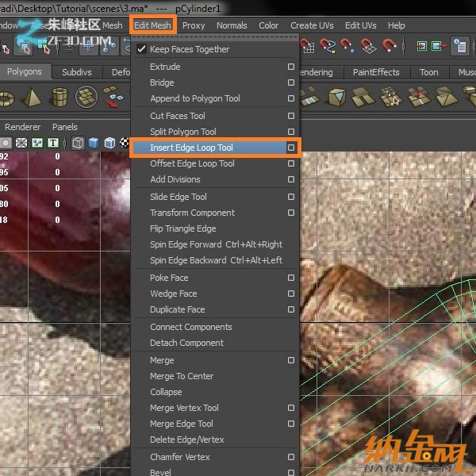The image size is (476, 476).
Task: Select the split polygon shelf icon with cursor
Action: click(390, 97)
